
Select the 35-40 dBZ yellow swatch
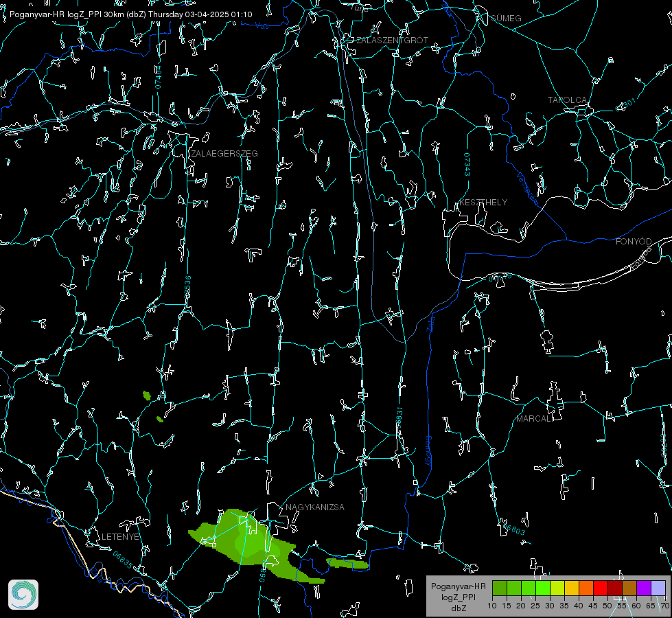click(x=572, y=588)
